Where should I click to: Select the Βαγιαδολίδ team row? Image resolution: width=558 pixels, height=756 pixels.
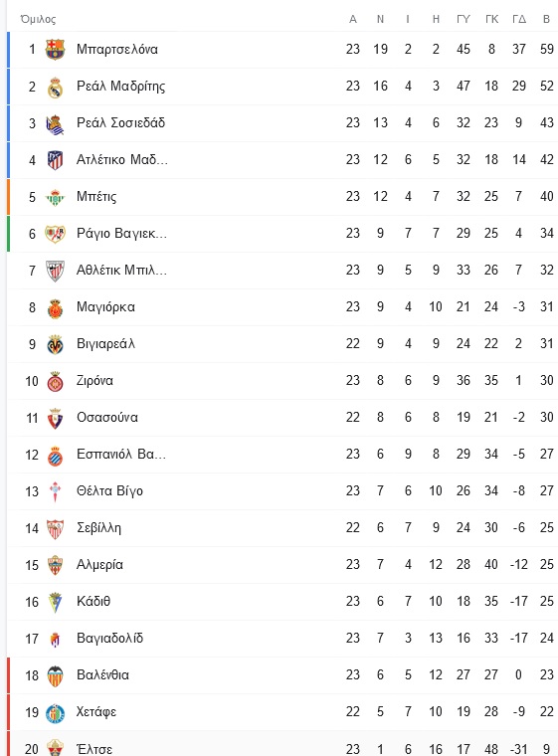[282, 639]
